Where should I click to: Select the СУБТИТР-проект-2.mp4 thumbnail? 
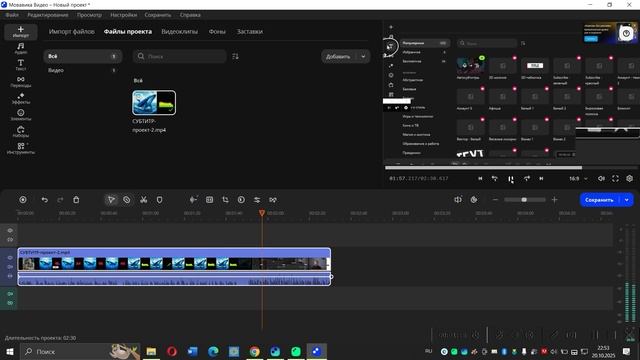pos(154,102)
